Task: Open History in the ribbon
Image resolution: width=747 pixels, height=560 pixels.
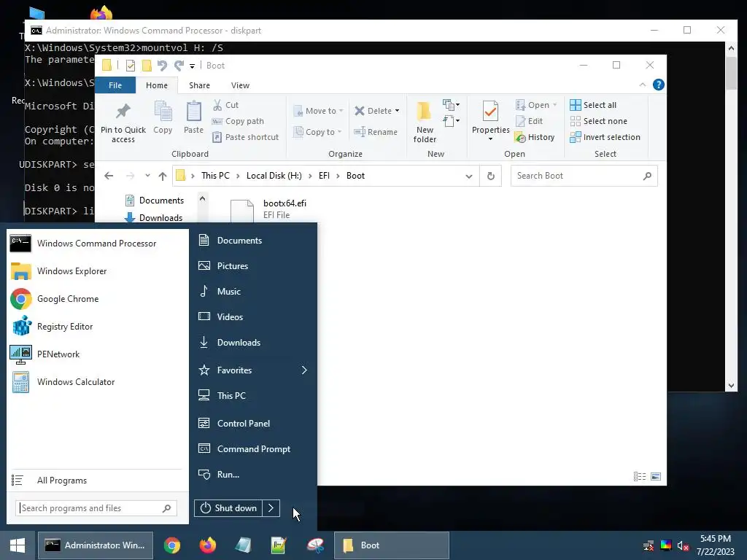Action: tap(535, 137)
